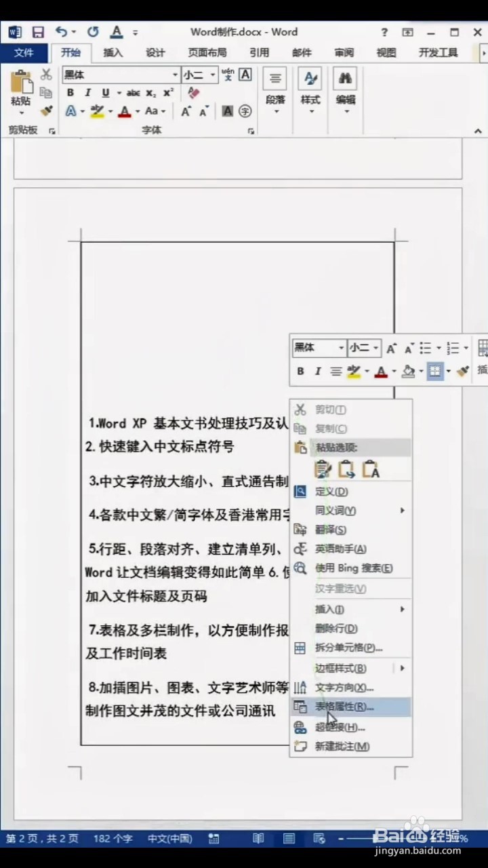Open ribbon display options in the title bar
This screenshot has height=868, width=488.
[407, 32]
